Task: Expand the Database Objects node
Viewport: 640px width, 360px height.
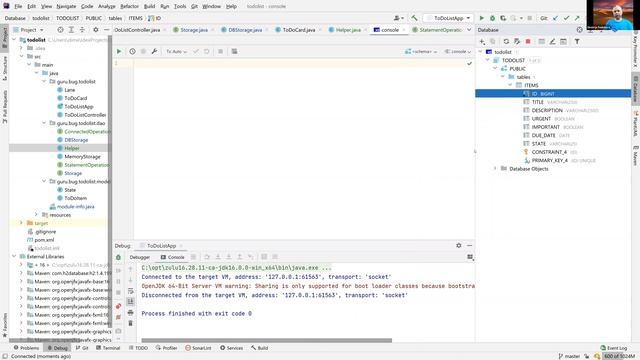Action: coord(495,169)
